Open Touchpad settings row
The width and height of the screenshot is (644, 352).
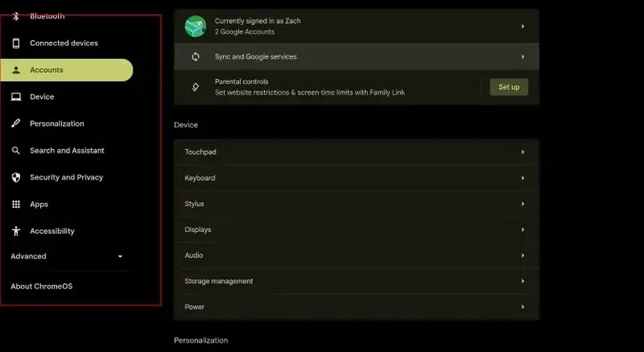click(x=356, y=152)
